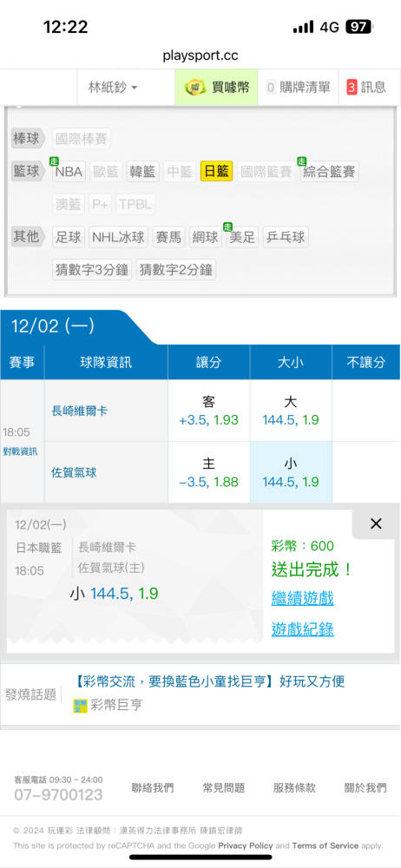Switch to the NBA league tab

(x=69, y=172)
